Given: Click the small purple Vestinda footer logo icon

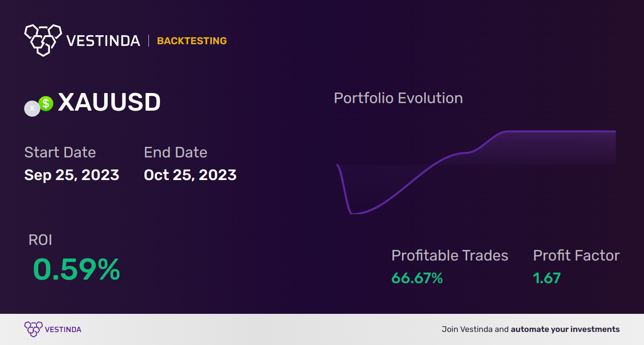Looking at the screenshot, I should (34, 329).
